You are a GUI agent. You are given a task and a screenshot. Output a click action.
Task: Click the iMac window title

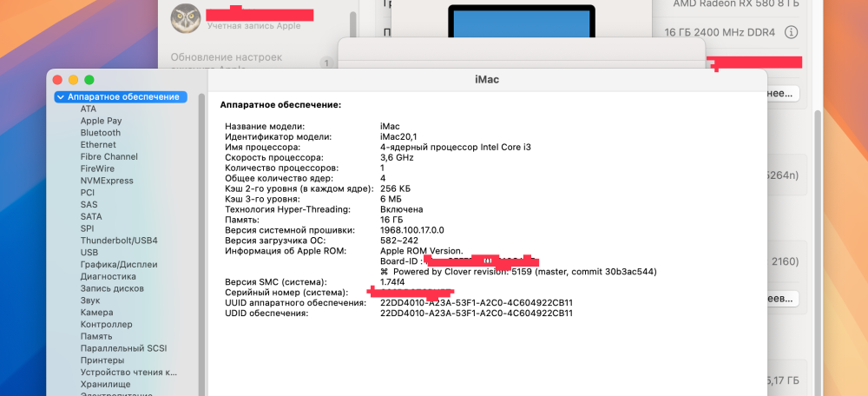point(487,80)
